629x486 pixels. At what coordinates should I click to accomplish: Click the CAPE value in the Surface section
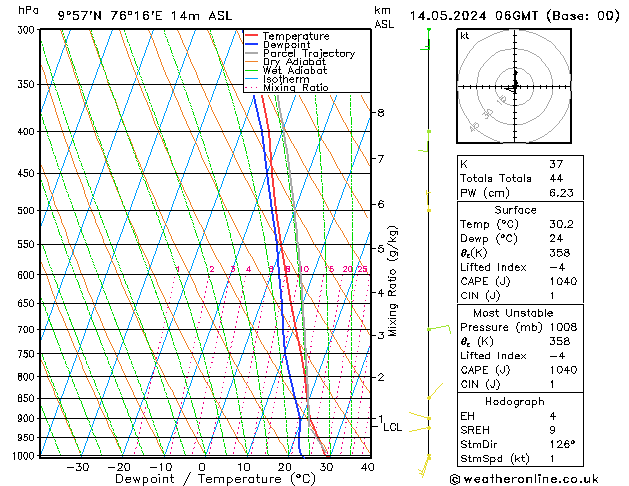(563, 281)
